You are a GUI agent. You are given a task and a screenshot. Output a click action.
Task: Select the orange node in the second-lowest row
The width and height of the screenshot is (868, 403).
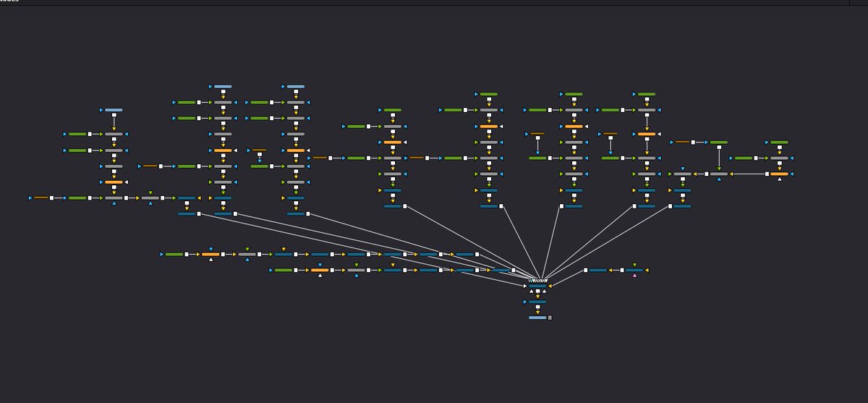click(210, 254)
